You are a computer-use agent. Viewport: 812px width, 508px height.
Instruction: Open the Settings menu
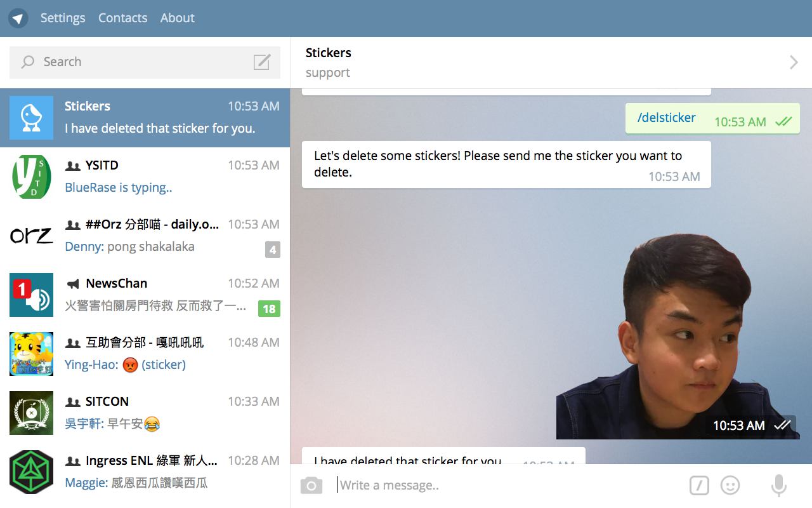[63, 18]
